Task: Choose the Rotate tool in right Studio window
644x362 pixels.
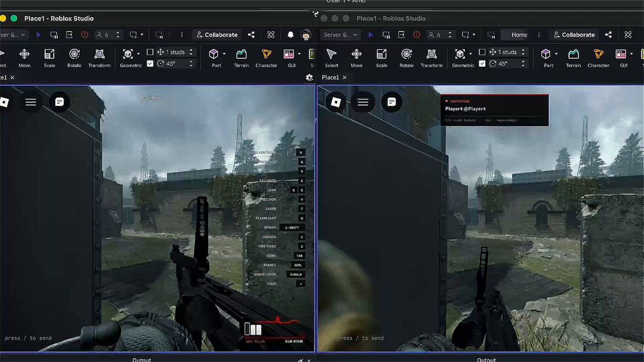Action: click(407, 58)
